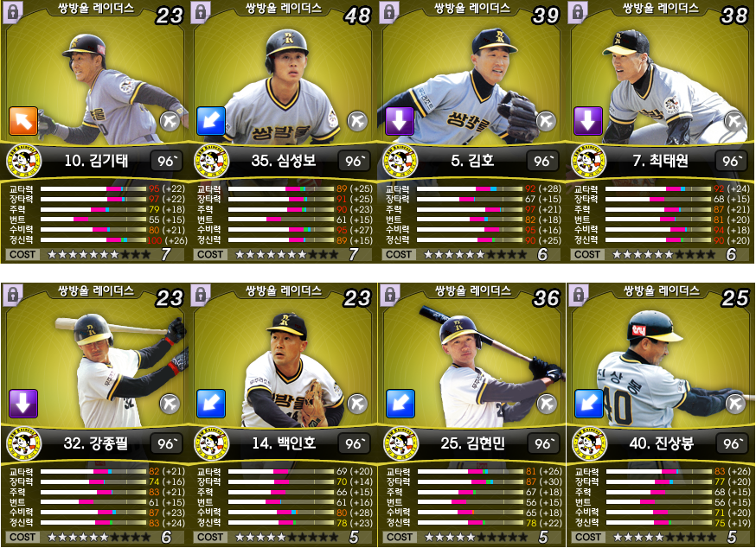Click the orange arrow icon on 김기태 card
Viewport: 756px width, 548px height.
[x=23, y=120]
